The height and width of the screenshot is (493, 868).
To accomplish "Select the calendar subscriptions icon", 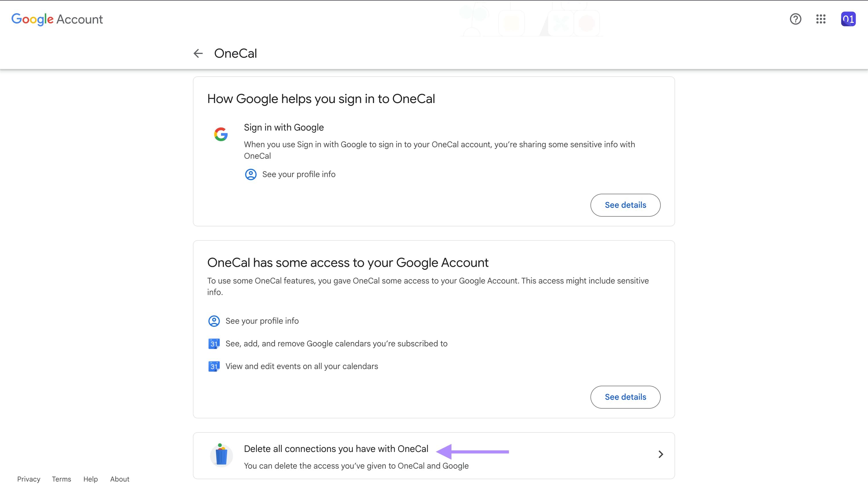I will (214, 343).
